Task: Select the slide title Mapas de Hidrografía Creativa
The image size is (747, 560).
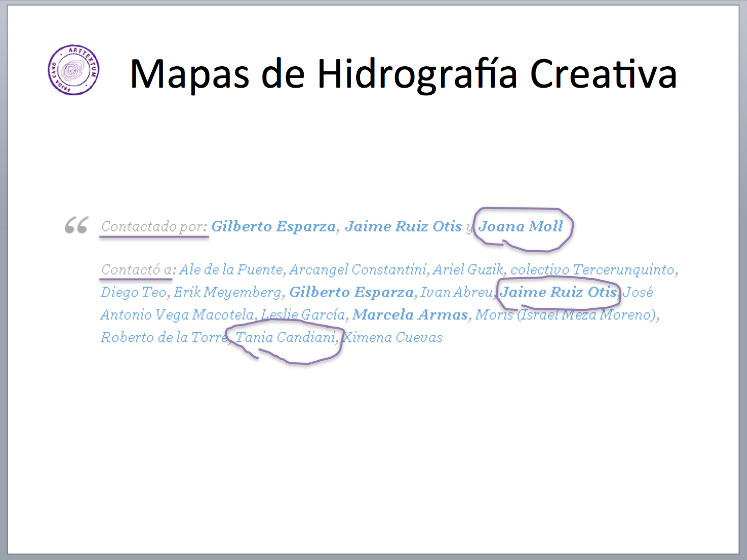Action: point(403,74)
